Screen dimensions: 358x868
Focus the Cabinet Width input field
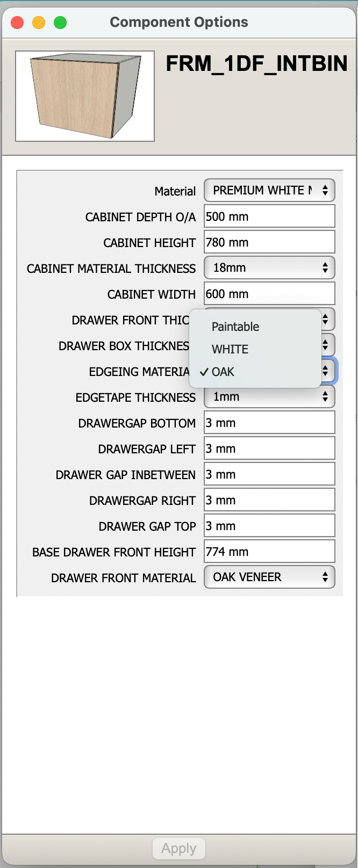pos(269,294)
